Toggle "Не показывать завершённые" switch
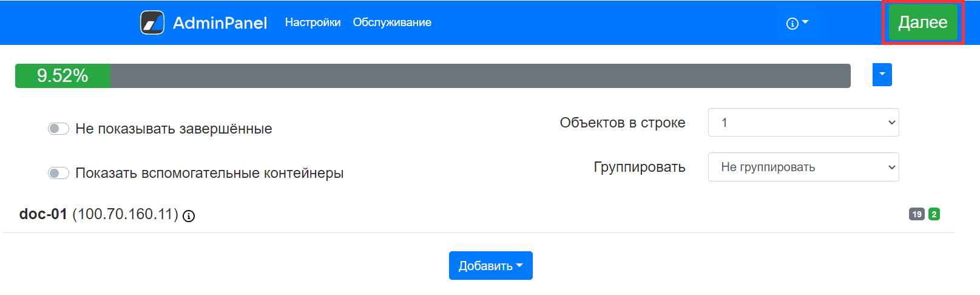Image resolution: width=980 pixels, height=295 pixels. 58,129
